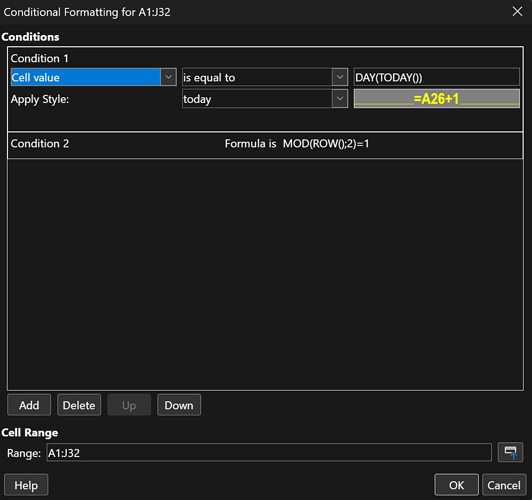Click the 'Conditions' heading
532x500 pixels.
[30, 37]
